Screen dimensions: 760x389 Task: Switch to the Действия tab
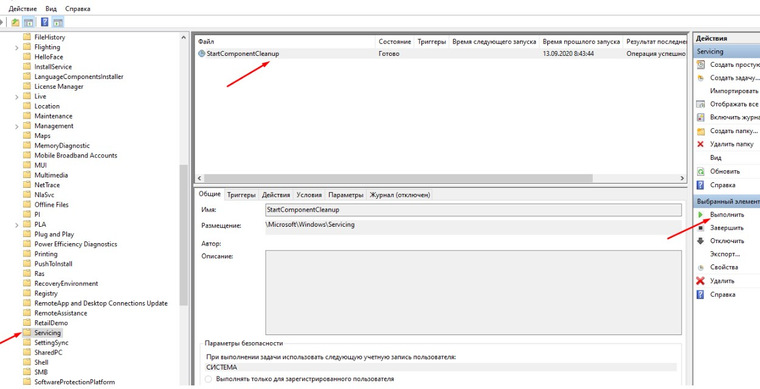click(276, 195)
